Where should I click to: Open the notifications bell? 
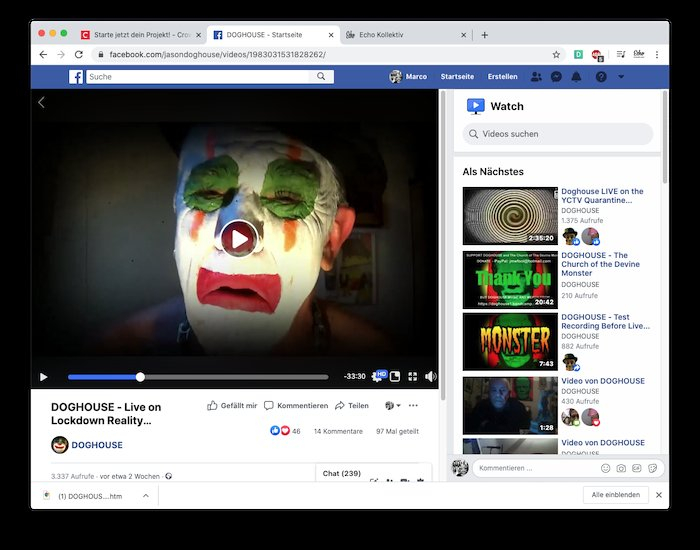(576, 77)
